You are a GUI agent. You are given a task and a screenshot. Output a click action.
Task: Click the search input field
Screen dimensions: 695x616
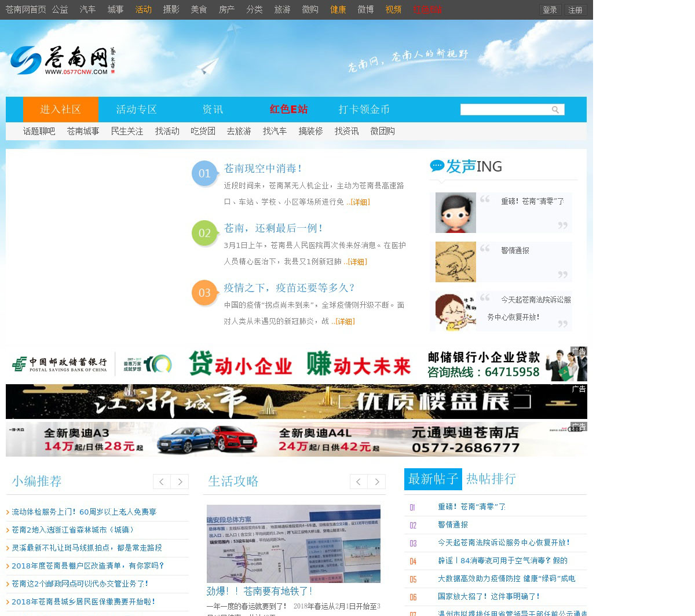pos(504,110)
